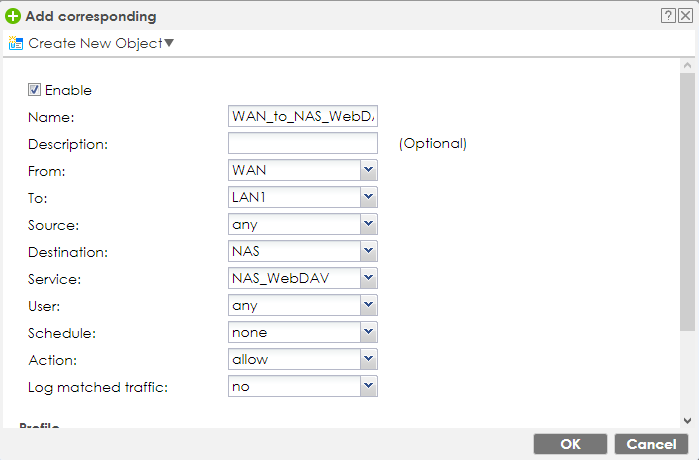The height and width of the screenshot is (460, 699).
Task: Close the Add corresponding dialog
Action: point(685,16)
